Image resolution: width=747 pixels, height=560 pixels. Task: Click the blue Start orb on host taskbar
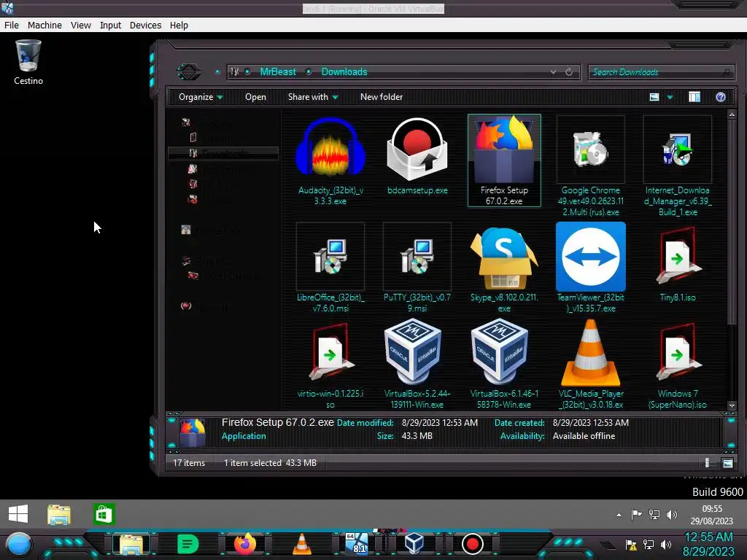click(19, 544)
